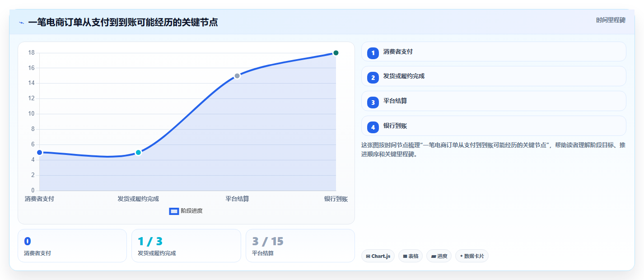Click x-axis label 银行到账
644x280 pixels.
[x=336, y=199]
